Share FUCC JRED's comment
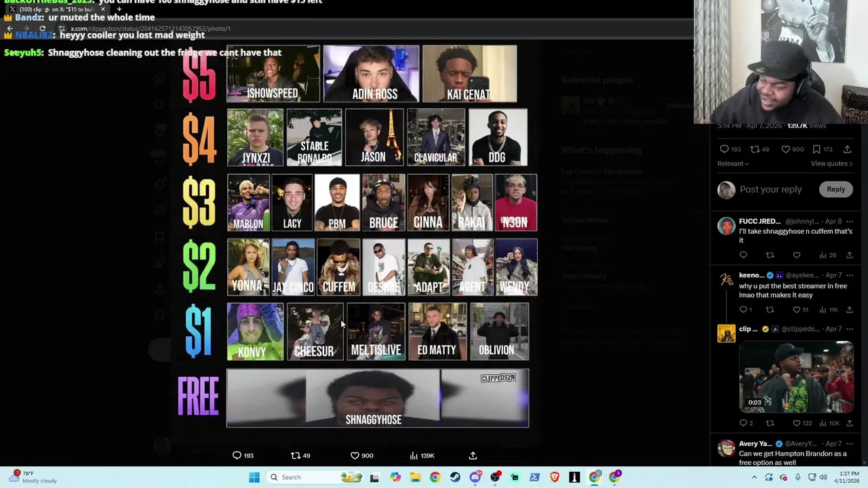Image resolution: width=868 pixels, height=488 pixels. coord(849,255)
